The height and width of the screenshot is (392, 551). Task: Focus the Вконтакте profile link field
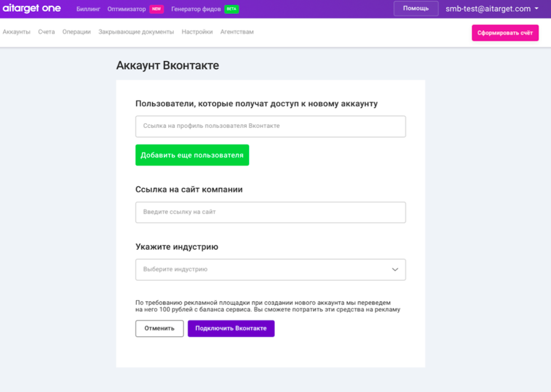(x=271, y=126)
